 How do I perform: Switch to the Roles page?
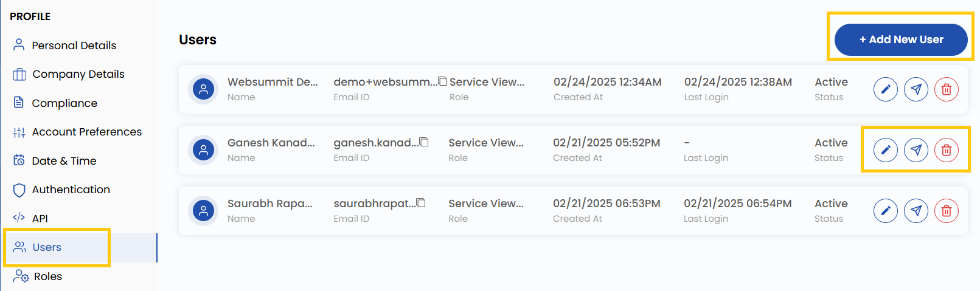47,276
